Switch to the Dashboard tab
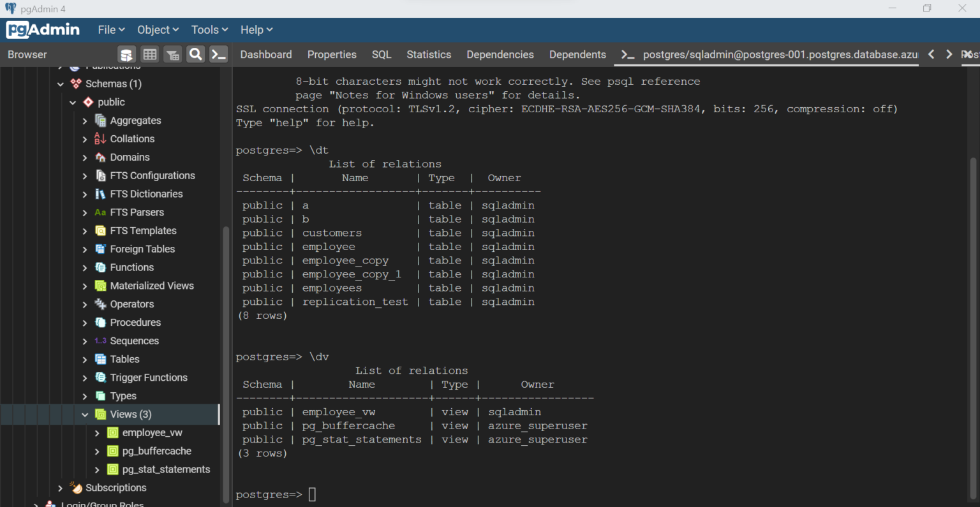This screenshot has height=507, width=980. (x=266, y=54)
